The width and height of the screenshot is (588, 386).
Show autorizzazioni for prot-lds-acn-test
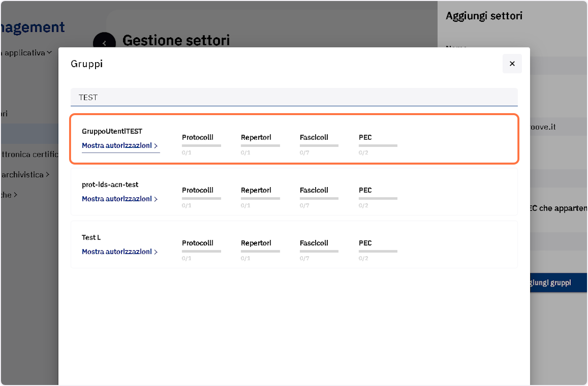click(x=120, y=199)
